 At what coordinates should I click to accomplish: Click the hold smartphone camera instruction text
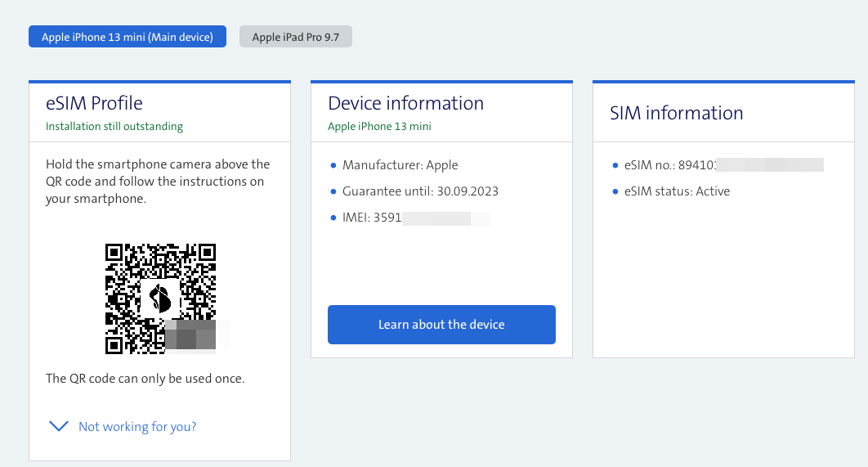click(157, 182)
